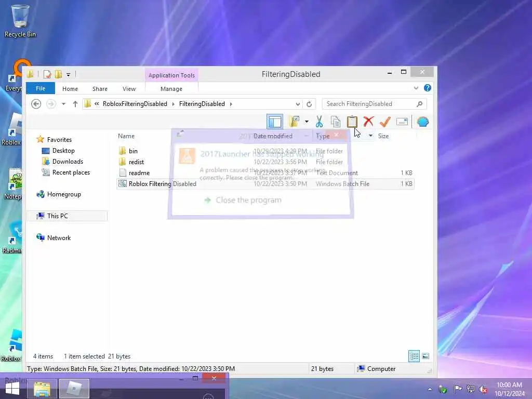Screen dimensions: 532x399
Task: Open the Windows Start button
Action: click(x=12, y=389)
